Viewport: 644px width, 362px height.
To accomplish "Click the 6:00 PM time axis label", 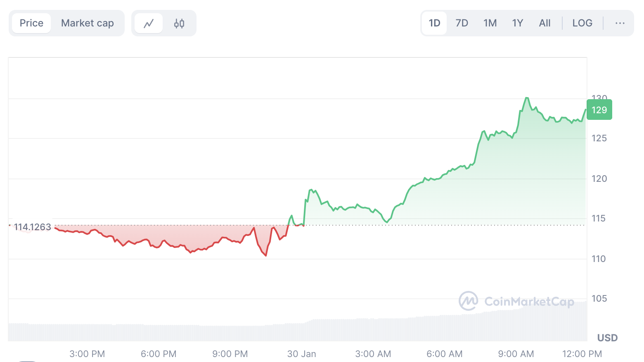I will point(159,354).
